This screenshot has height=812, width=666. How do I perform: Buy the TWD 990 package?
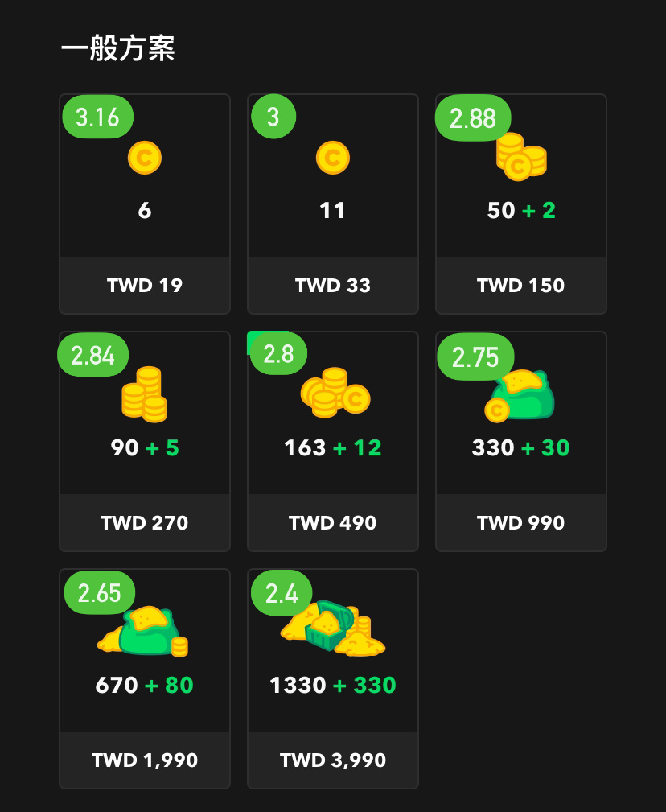[521, 522]
